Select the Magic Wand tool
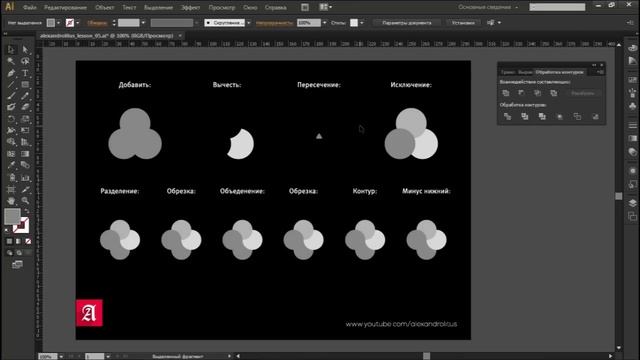Image resolution: width=640 pixels, height=360 pixels. click(11, 61)
